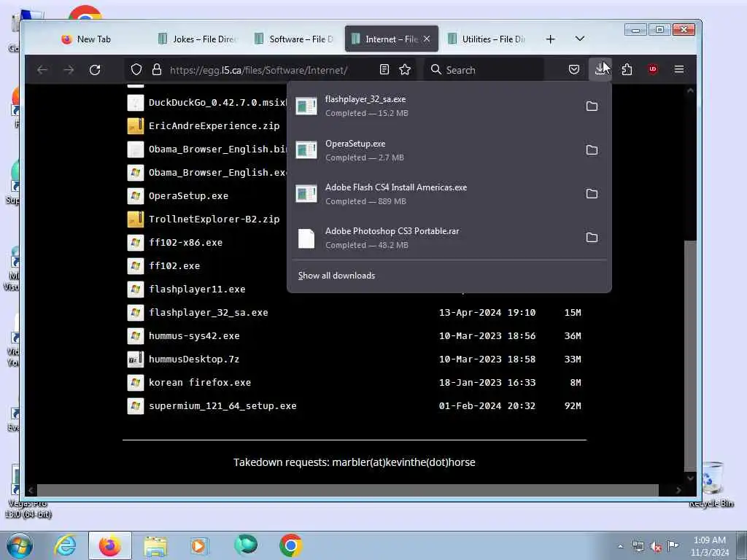
Task: Click the page vertical scrollbar
Action: tap(690, 355)
